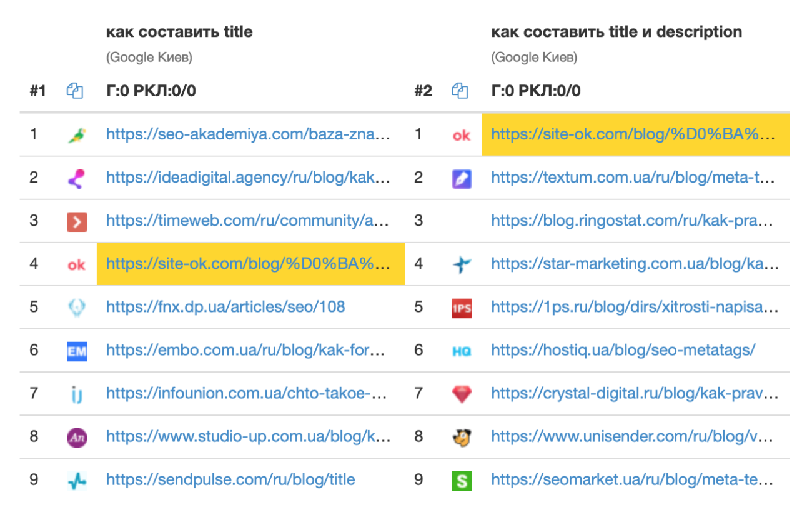Click the copy icon for query #1

pos(75,91)
